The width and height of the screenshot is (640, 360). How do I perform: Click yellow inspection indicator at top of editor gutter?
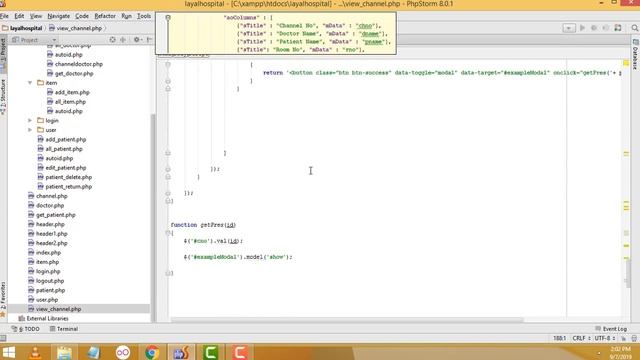point(626,63)
